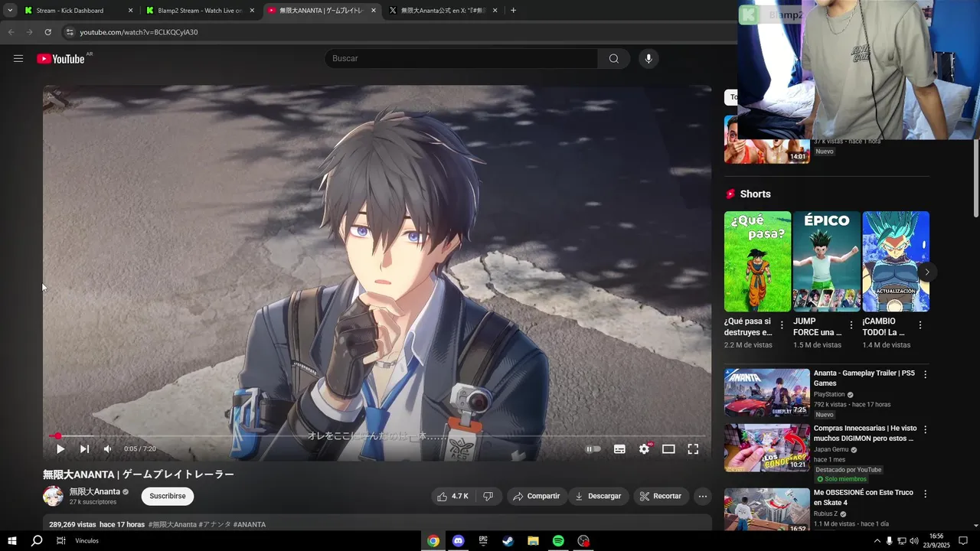Open the Windows Start menu
Viewport: 980px width, 551px height.
[x=12, y=541]
